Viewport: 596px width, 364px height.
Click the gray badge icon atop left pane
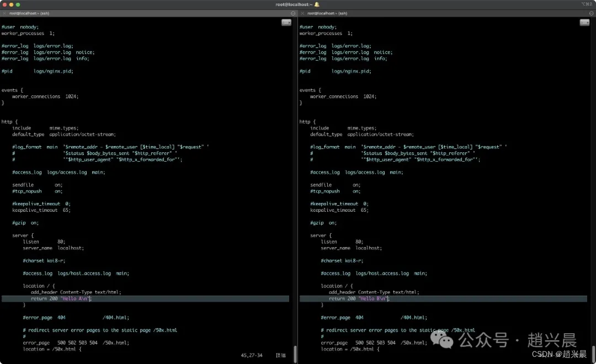286,23
